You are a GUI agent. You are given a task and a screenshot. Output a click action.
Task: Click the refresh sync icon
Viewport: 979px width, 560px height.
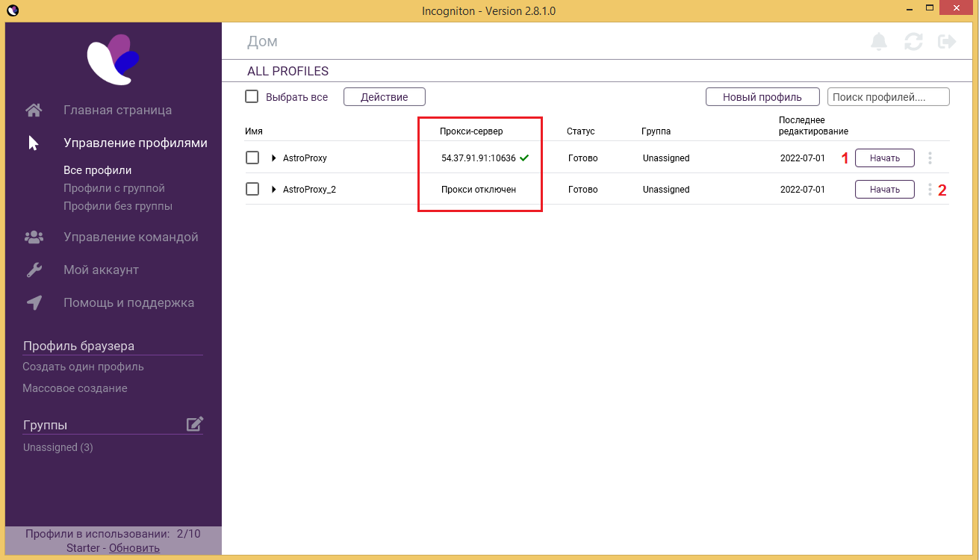(x=913, y=42)
